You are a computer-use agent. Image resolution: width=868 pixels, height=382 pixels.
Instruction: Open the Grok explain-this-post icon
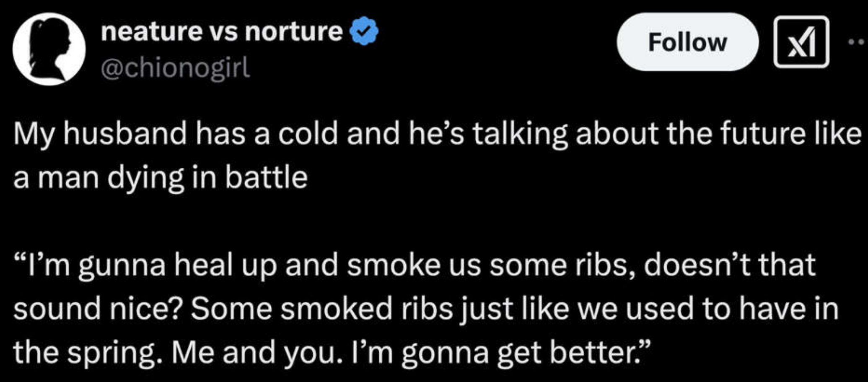[801, 42]
